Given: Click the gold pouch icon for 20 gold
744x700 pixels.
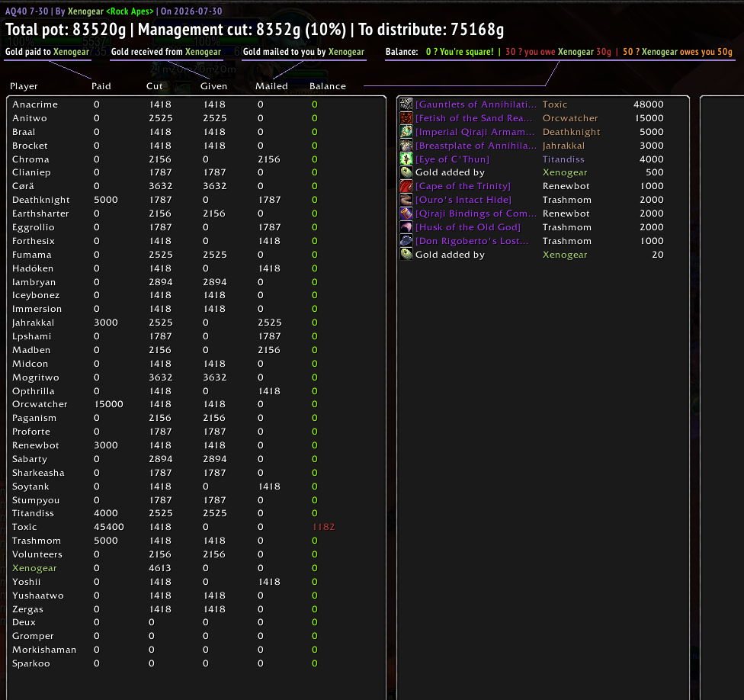Looking at the screenshot, I should [x=406, y=255].
